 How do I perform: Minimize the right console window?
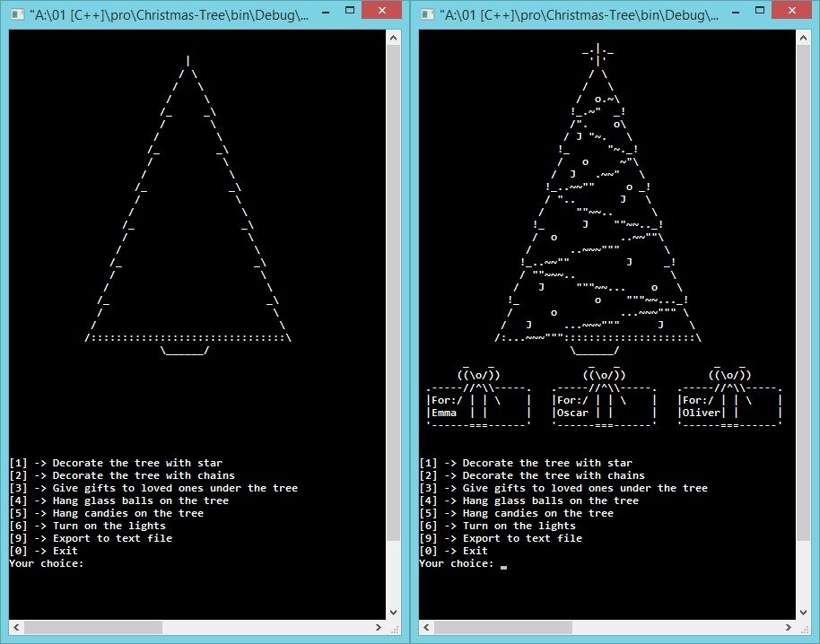[x=736, y=12]
